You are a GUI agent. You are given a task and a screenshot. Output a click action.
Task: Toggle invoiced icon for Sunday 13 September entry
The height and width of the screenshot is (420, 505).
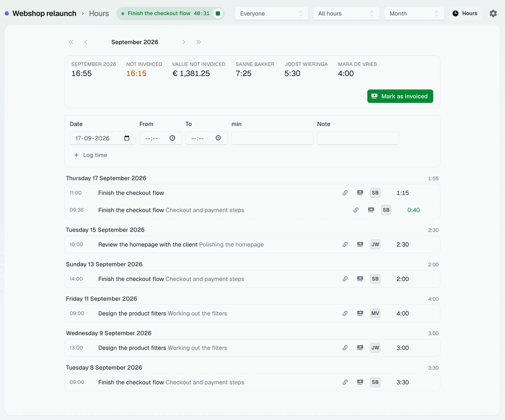click(360, 279)
